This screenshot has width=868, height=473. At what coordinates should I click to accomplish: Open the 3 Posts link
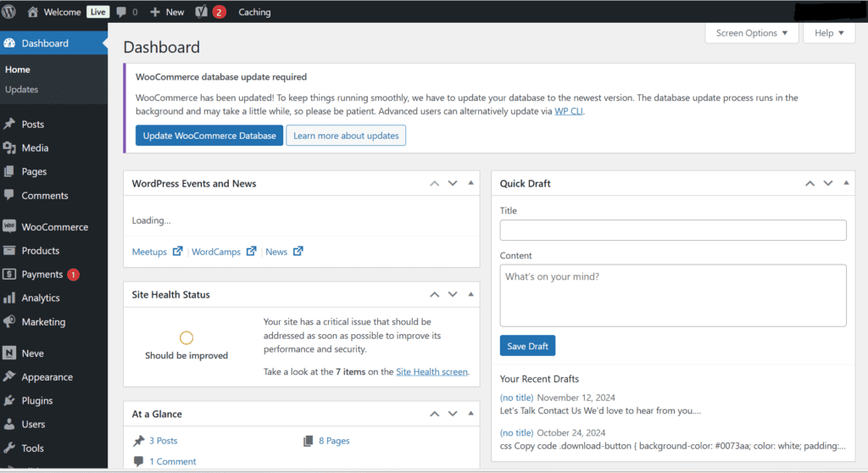pyautogui.click(x=164, y=441)
